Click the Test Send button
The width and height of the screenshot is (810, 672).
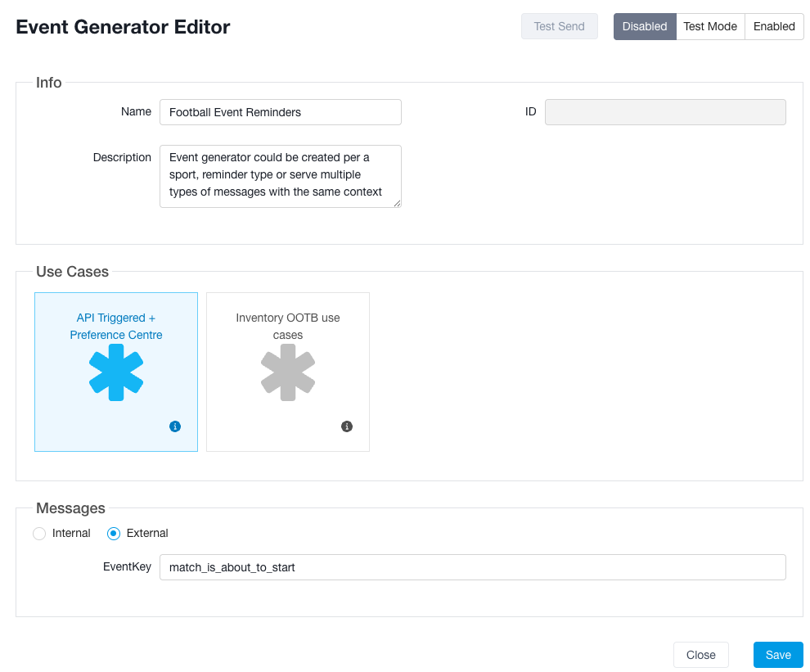tap(560, 26)
